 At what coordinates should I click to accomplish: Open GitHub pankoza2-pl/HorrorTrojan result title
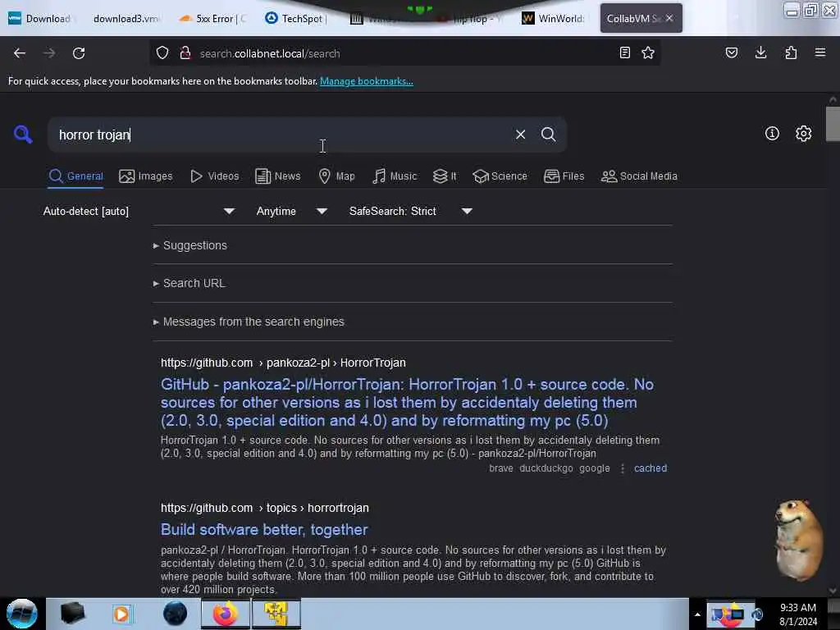(x=407, y=402)
